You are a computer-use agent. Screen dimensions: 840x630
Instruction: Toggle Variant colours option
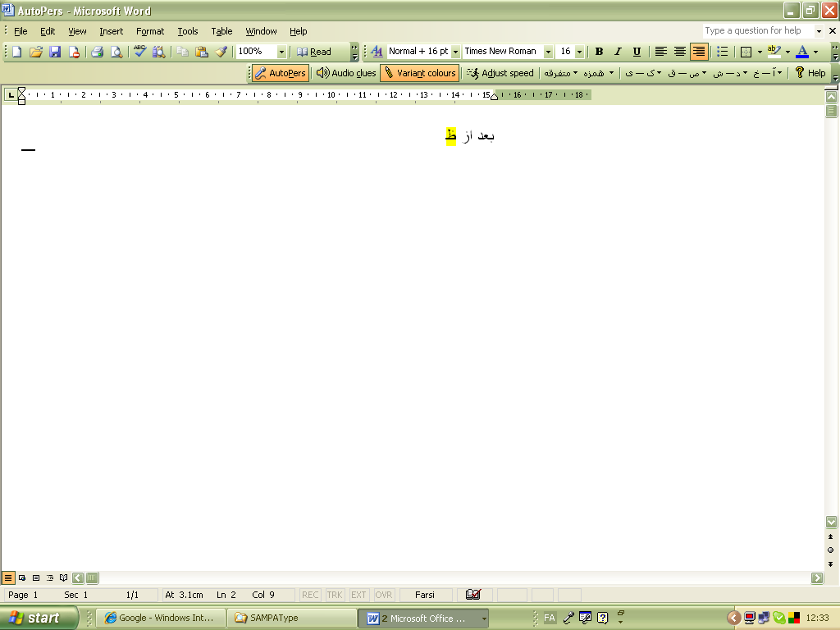[419, 73]
